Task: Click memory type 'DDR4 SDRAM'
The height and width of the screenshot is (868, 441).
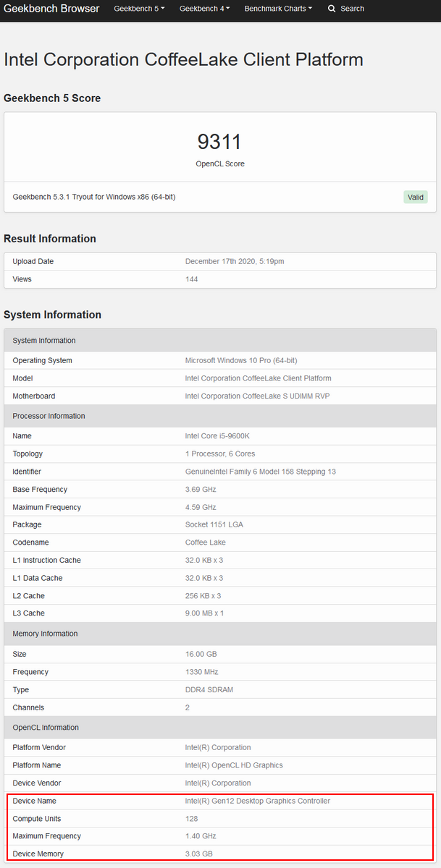Action: tap(209, 690)
